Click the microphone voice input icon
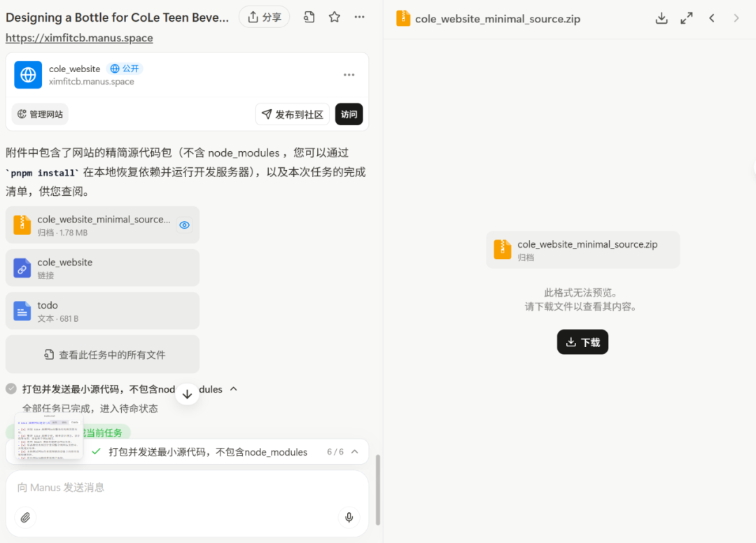This screenshot has height=543, width=756. tap(349, 518)
